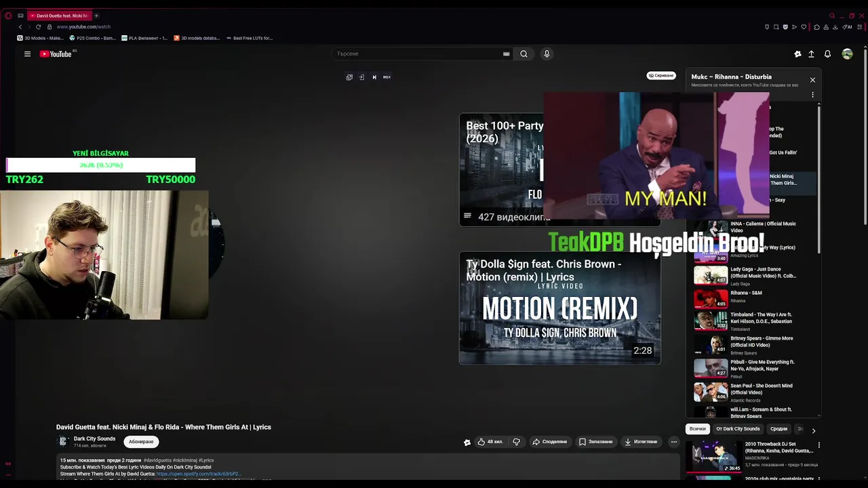Viewport: 868px width, 488px height.
Task: Go to the YouTube home logo
Action: pos(56,54)
